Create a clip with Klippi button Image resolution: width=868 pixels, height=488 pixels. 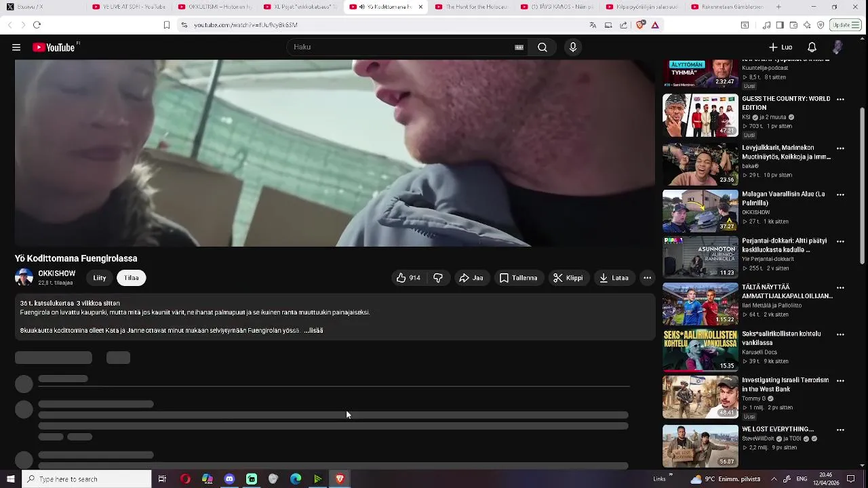(568, 278)
